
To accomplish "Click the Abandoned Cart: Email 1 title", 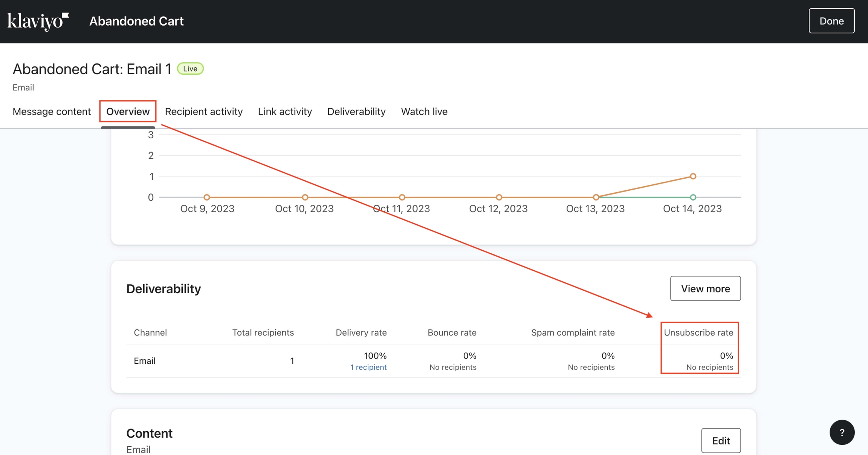I will [92, 69].
